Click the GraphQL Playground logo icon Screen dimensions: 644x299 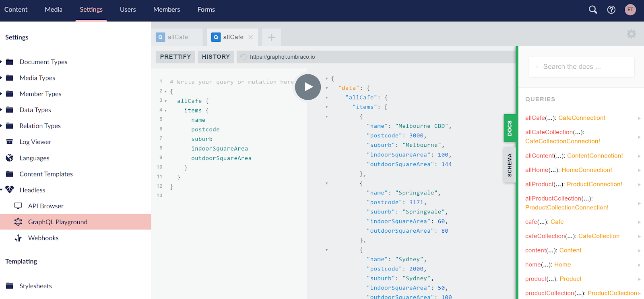coord(18,222)
